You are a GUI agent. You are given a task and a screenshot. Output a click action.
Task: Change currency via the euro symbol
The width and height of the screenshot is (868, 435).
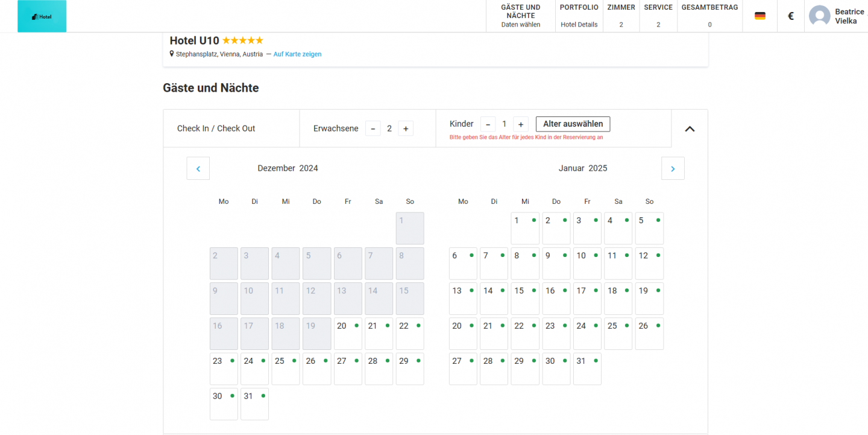(x=791, y=16)
